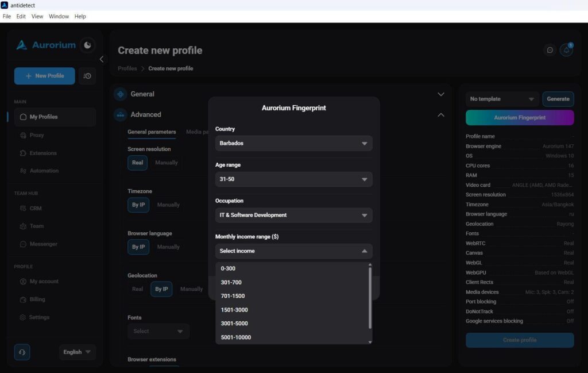
Task: Click the income list scrollbar thumb
Action: click(370, 298)
